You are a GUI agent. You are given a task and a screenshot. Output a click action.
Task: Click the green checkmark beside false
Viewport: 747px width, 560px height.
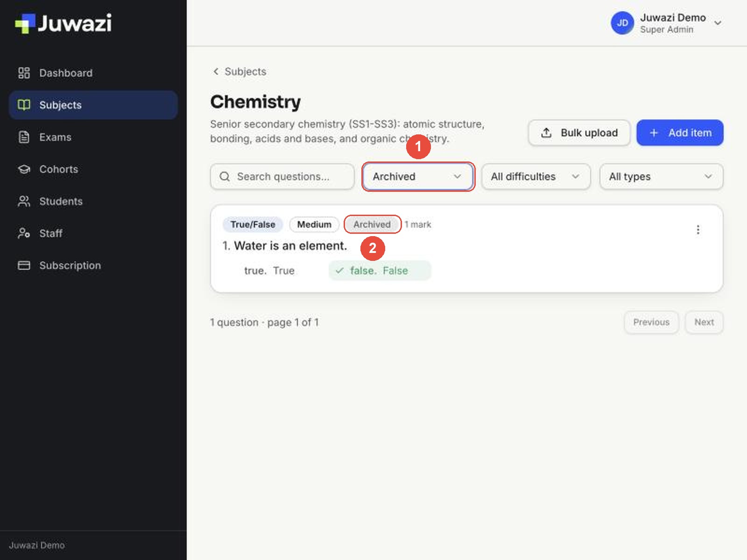coord(339,271)
